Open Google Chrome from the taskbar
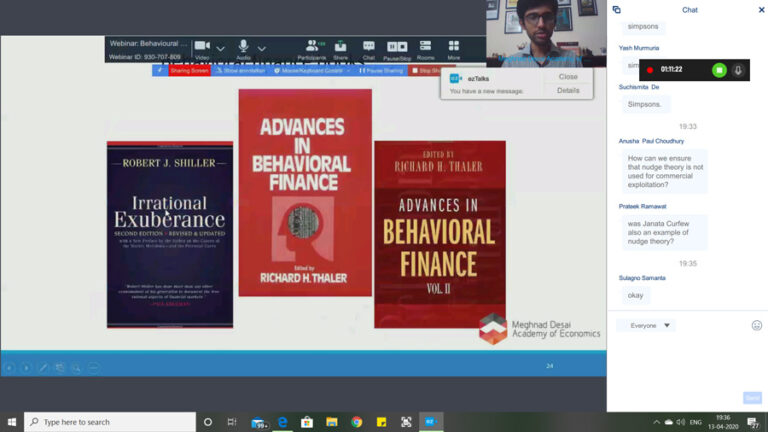768x432 pixels. click(x=356, y=422)
